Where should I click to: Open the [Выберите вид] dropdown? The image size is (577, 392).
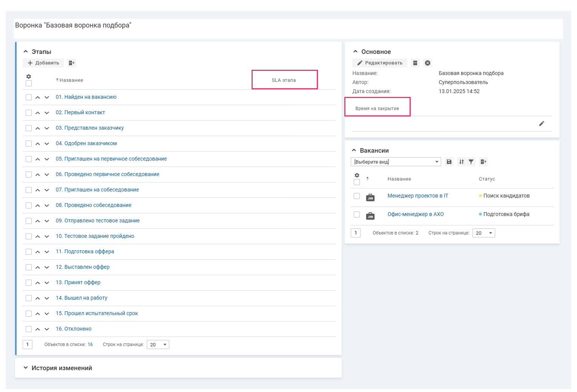tap(396, 162)
